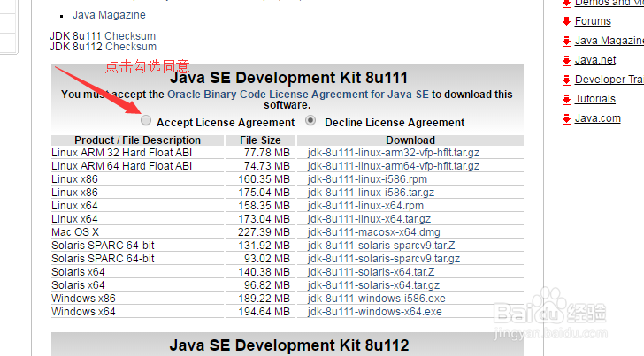
Task: Open the Tutorials sidebar link
Action: pos(595,99)
